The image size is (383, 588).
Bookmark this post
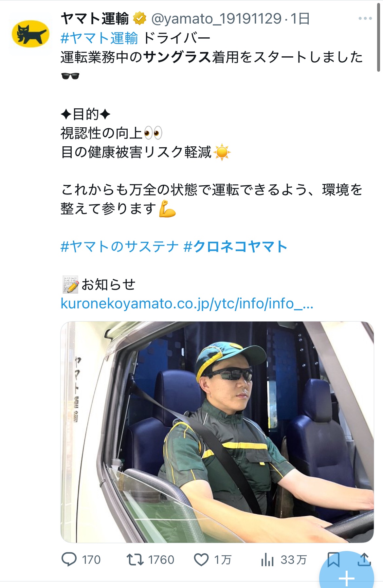point(334,560)
